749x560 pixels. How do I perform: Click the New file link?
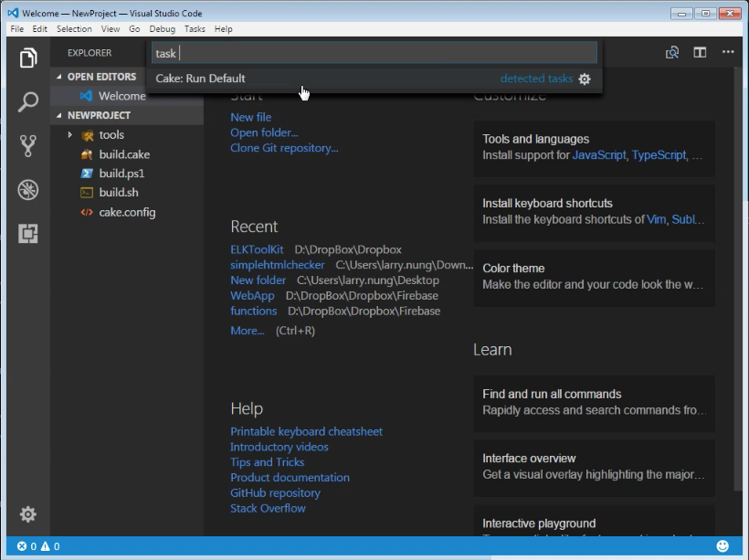click(251, 117)
